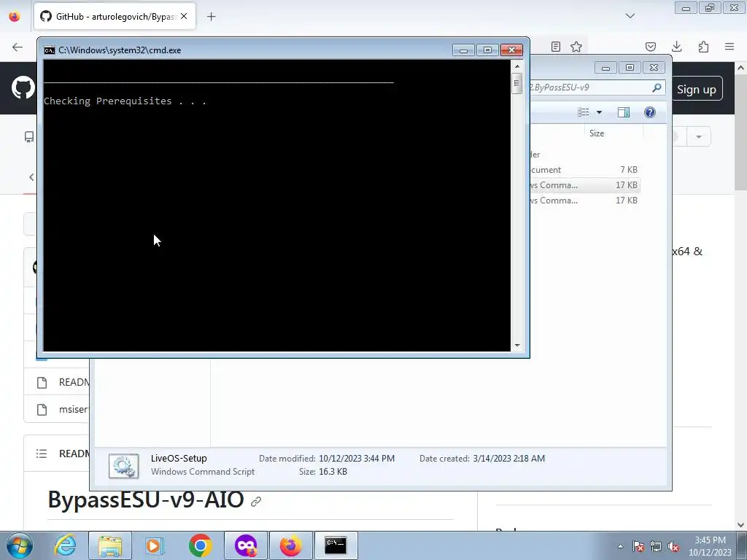This screenshot has height=560, width=747.
Task: Bookmark this page with star icon
Action: point(576,47)
